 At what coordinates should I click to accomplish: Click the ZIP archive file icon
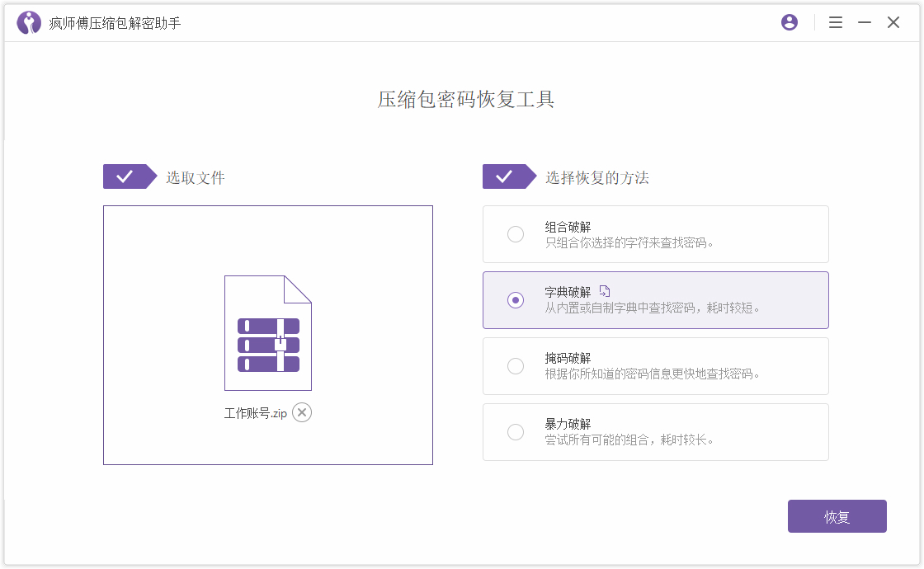[x=267, y=332]
